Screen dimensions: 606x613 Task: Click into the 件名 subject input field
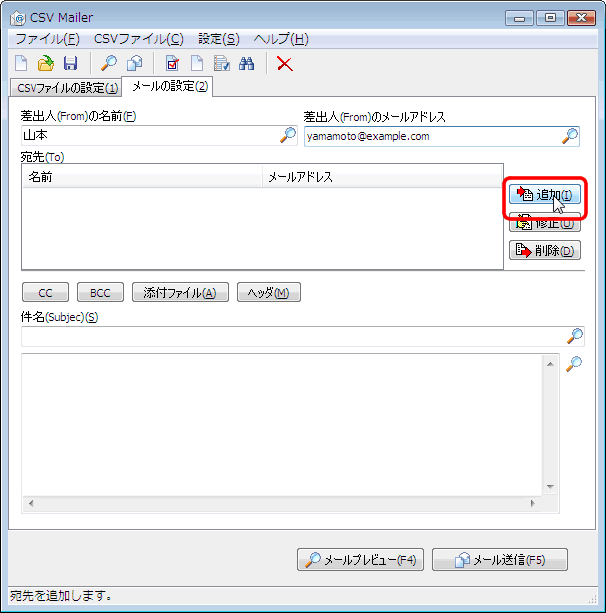tap(290, 336)
